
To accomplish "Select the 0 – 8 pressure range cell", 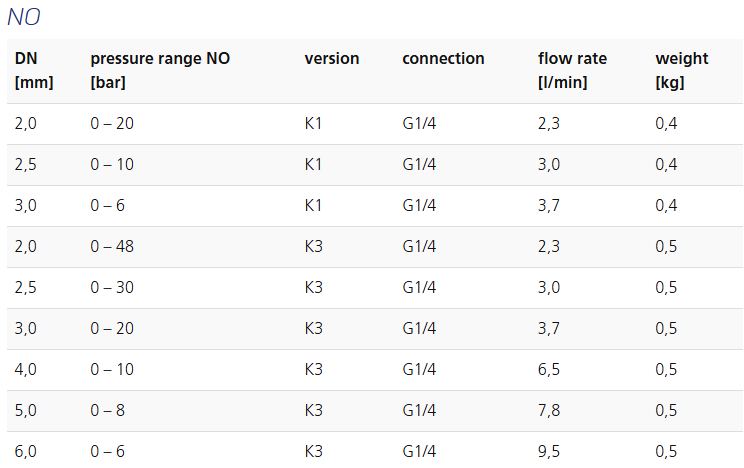I will [x=107, y=410].
